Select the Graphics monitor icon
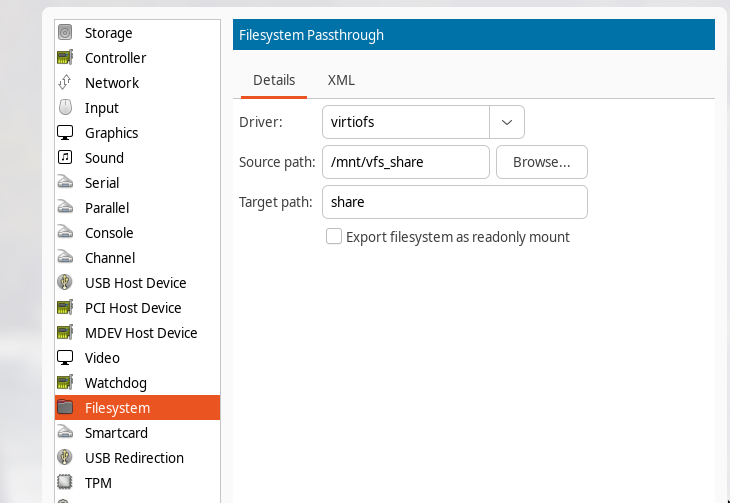Image resolution: width=730 pixels, height=503 pixels. tap(65, 133)
